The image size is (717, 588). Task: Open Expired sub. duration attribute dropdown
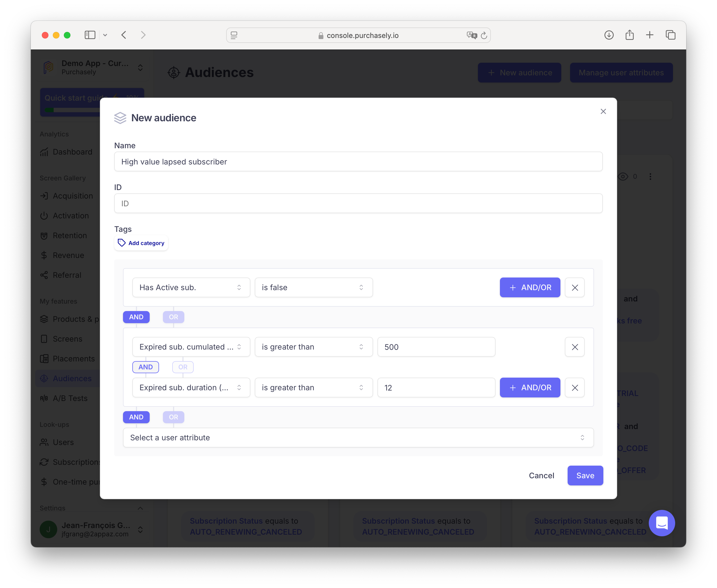191,387
